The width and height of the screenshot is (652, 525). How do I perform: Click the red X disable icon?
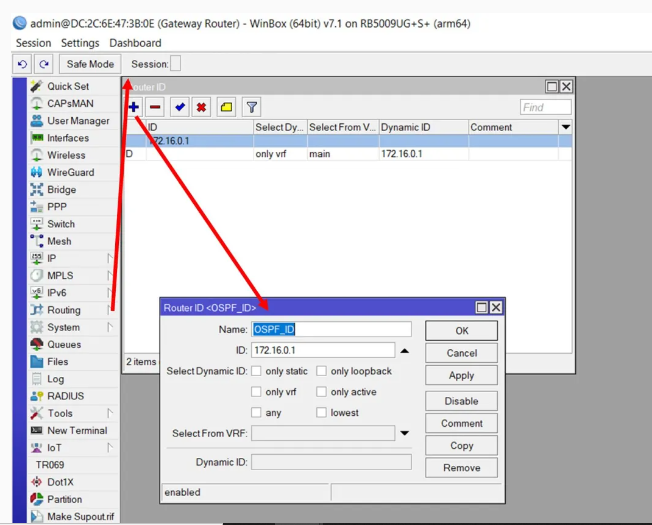(201, 107)
